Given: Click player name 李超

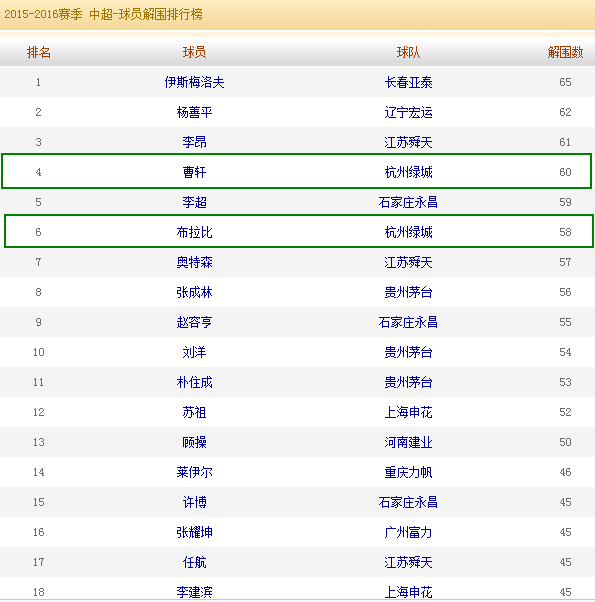Looking at the screenshot, I should pyautogui.click(x=194, y=202).
